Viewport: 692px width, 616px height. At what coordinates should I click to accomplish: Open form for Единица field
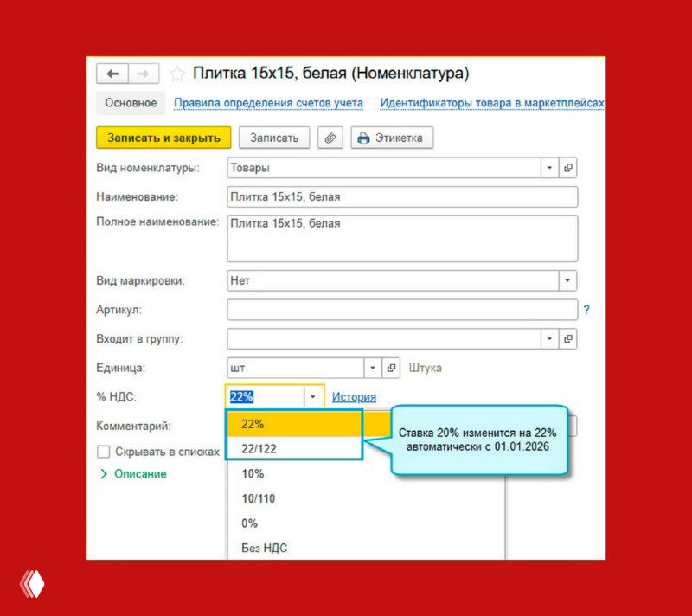pyautogui.click(x=392, y=368)
